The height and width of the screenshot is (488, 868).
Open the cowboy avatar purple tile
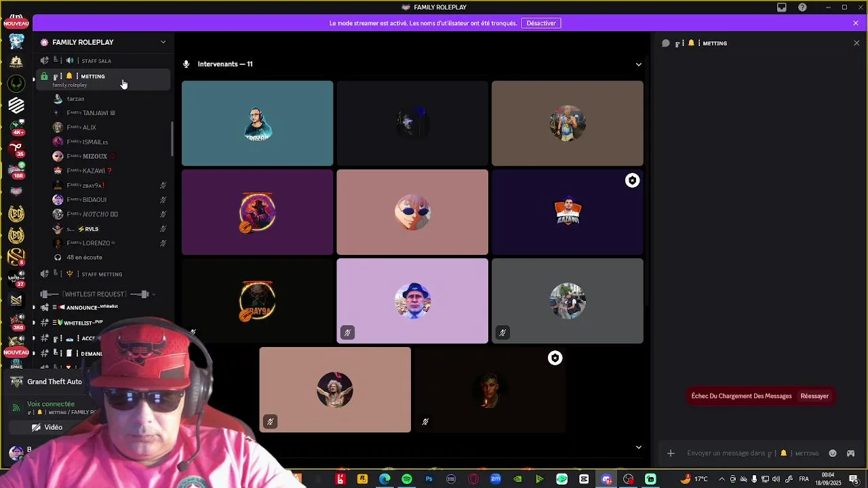(257, 212)
